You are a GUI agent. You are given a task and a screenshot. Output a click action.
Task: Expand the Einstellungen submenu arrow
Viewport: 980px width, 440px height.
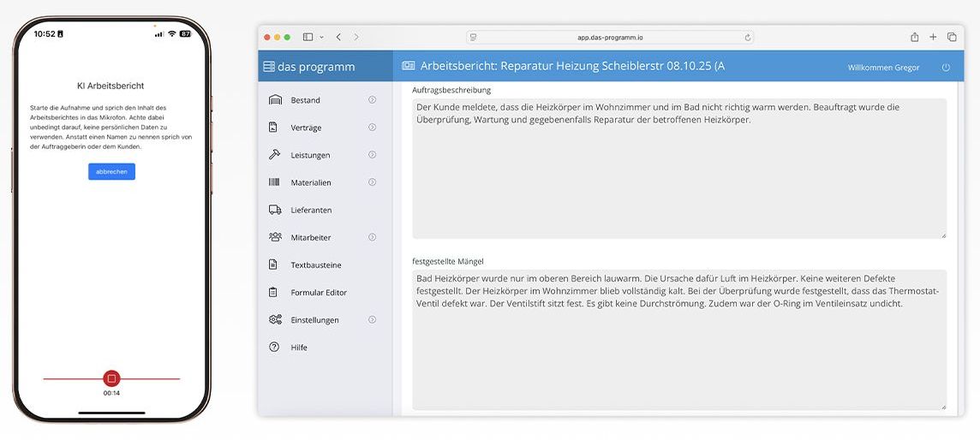[x=372, y=319]
